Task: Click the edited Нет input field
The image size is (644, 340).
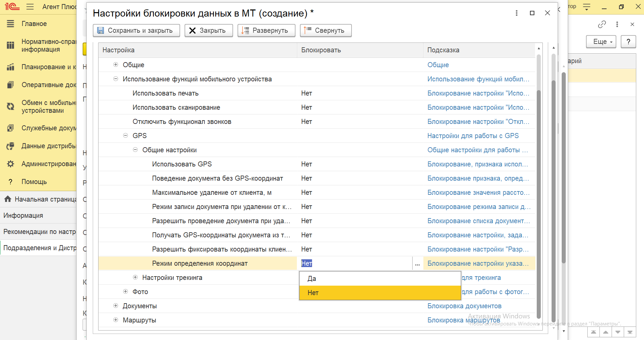Action: point(355,263)
